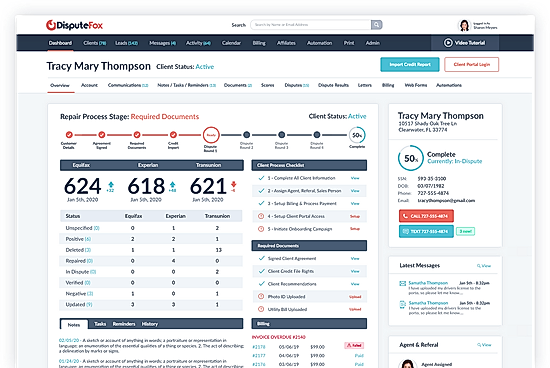Click the 02/05/20 note date
The width and height of the screenshot is (550, 368).
point(69,340)
